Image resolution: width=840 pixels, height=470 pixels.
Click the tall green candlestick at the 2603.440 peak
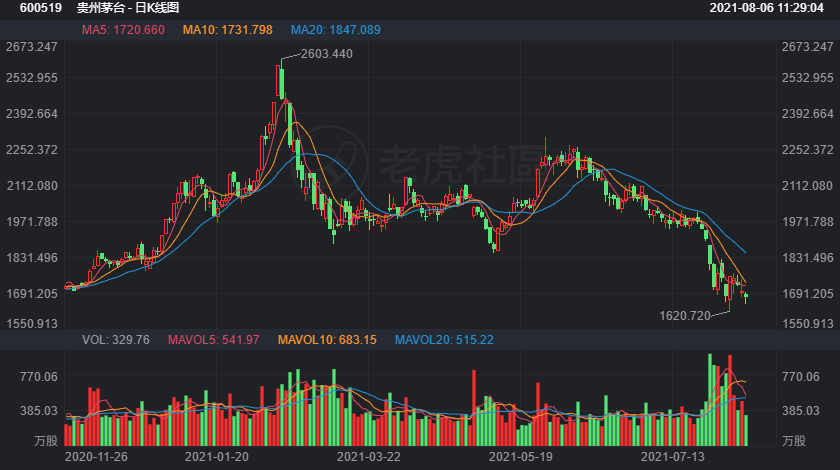(x=282, y=83)
